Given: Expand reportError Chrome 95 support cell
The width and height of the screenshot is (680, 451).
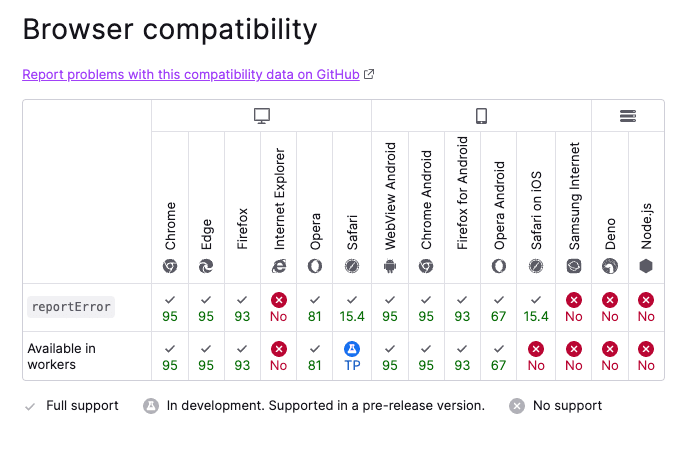Looking at the screenshot, I should tap(170, 308).
